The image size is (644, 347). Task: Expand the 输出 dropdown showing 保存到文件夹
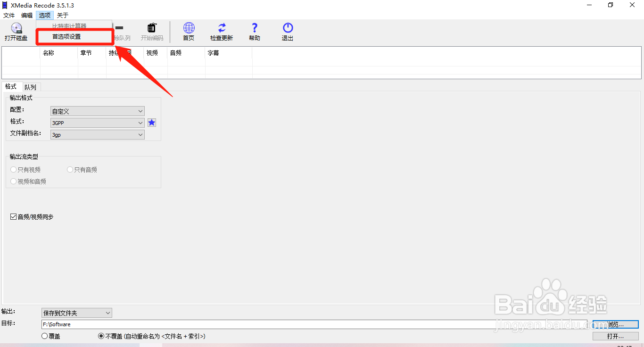(77, 313)
